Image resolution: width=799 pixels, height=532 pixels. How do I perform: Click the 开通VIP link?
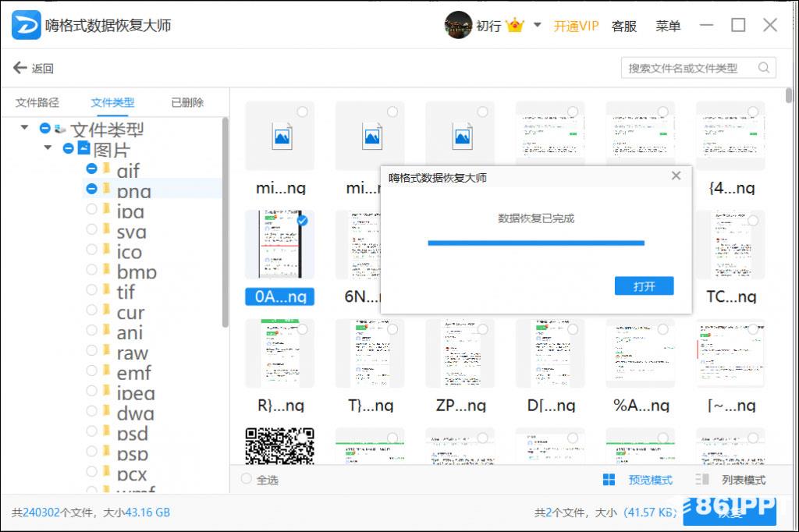577,26
